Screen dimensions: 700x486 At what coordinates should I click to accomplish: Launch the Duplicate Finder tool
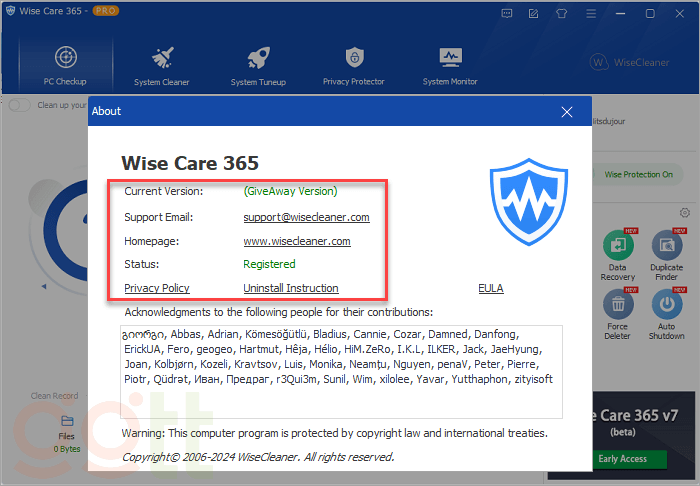[667, 255]
